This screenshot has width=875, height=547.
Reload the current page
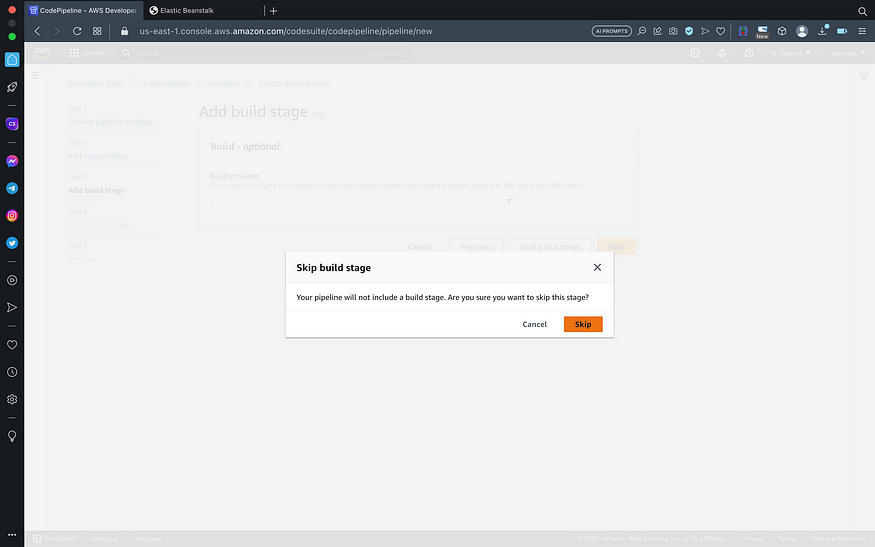click(77, 31)
